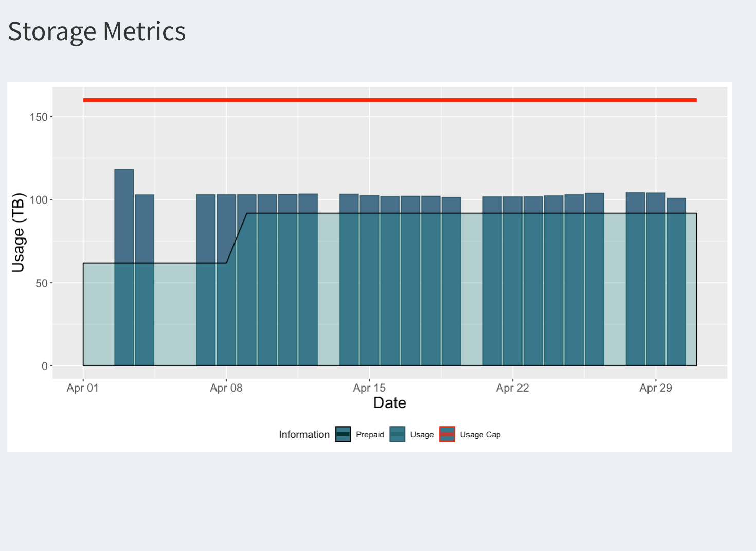
Task: Click the red Usage Cap line
Action: click(390, 100)
